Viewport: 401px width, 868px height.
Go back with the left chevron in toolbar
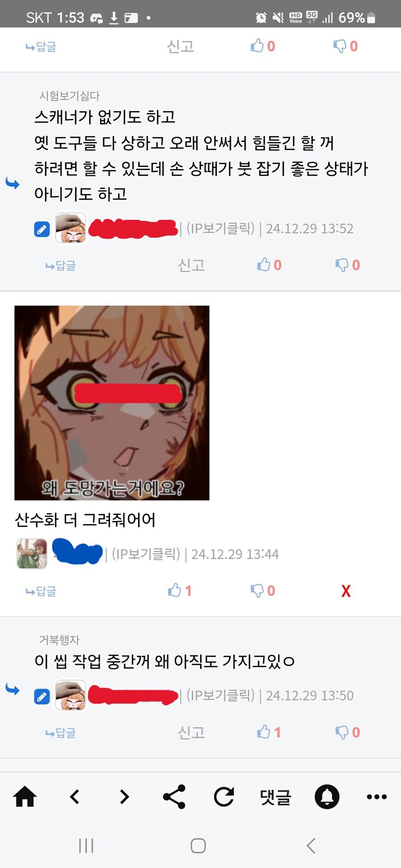(74, 797)
